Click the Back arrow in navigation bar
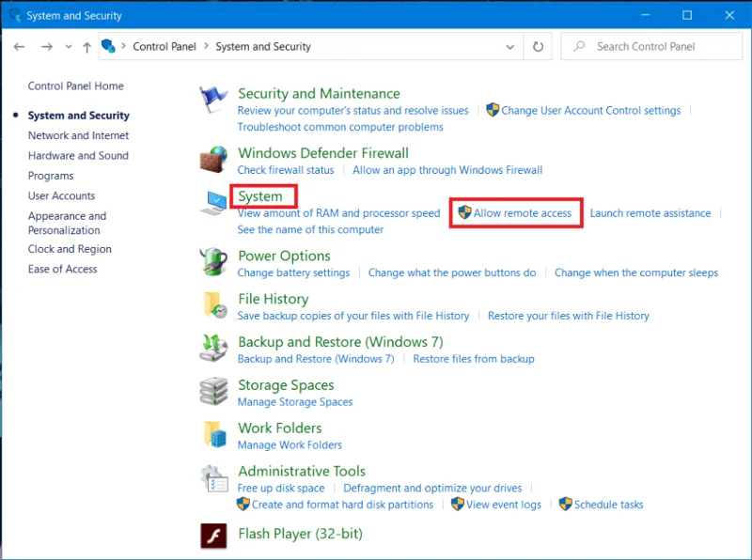The width and height of the screenshot is (752, 560). tap(19, 46)
